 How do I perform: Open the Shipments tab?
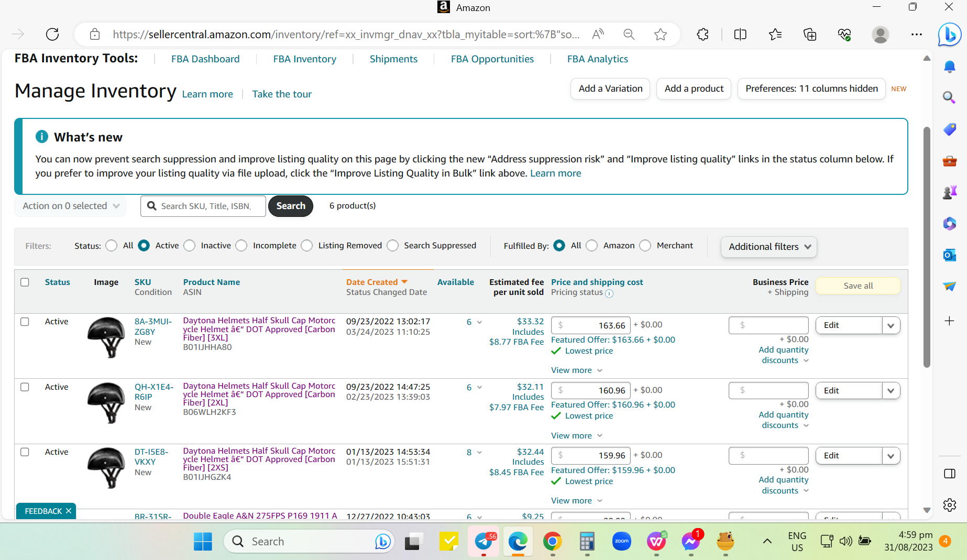click(393, 59)
